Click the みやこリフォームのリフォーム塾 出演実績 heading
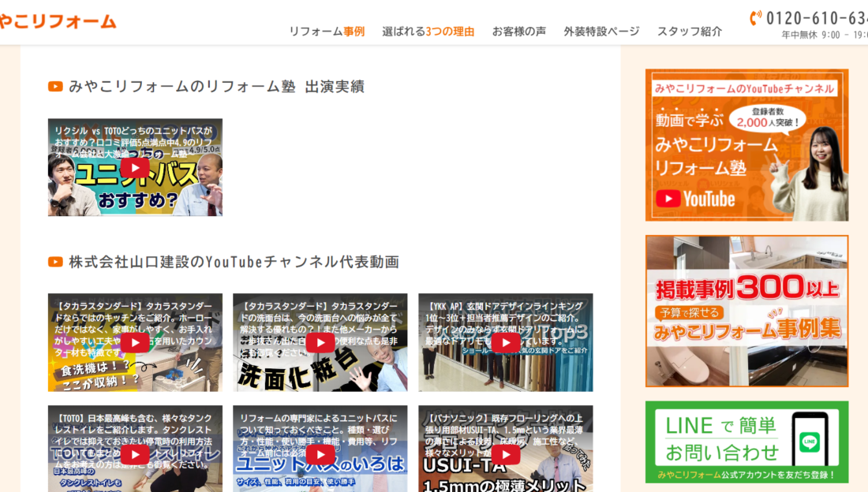Image resolution: width=868 pixels, height=492 pixels. pyautogui.click(x=216, y=86)
